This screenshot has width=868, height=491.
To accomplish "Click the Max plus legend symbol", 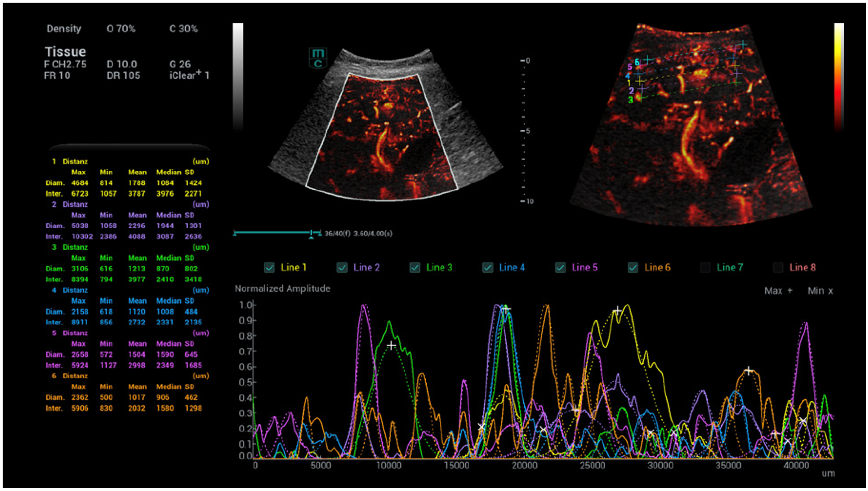I will click(x=790, y=291).
